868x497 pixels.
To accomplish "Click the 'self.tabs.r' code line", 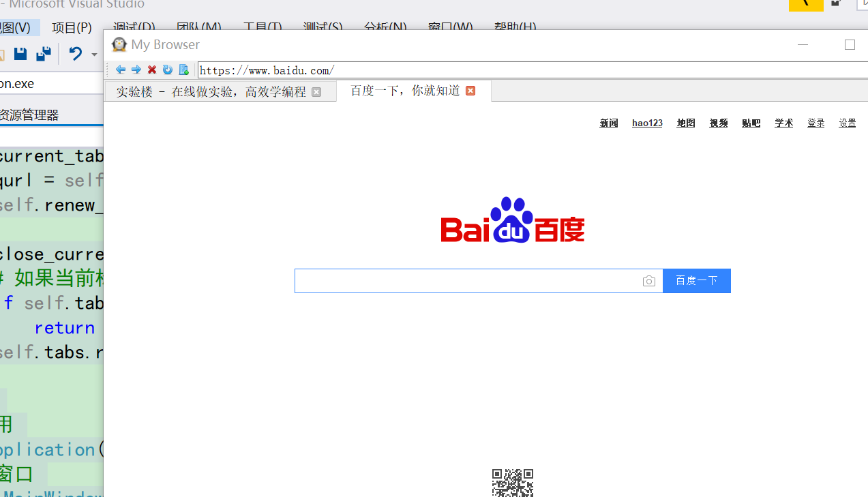I will 52,352.
